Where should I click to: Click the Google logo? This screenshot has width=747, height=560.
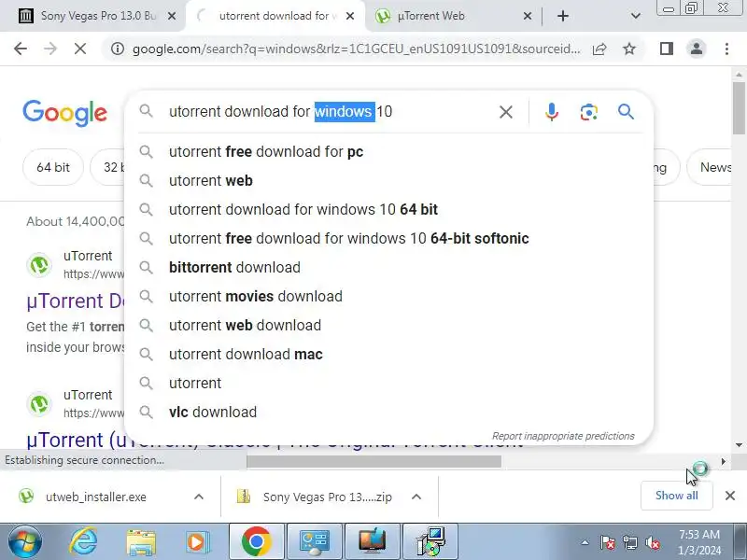pos(64,113)
